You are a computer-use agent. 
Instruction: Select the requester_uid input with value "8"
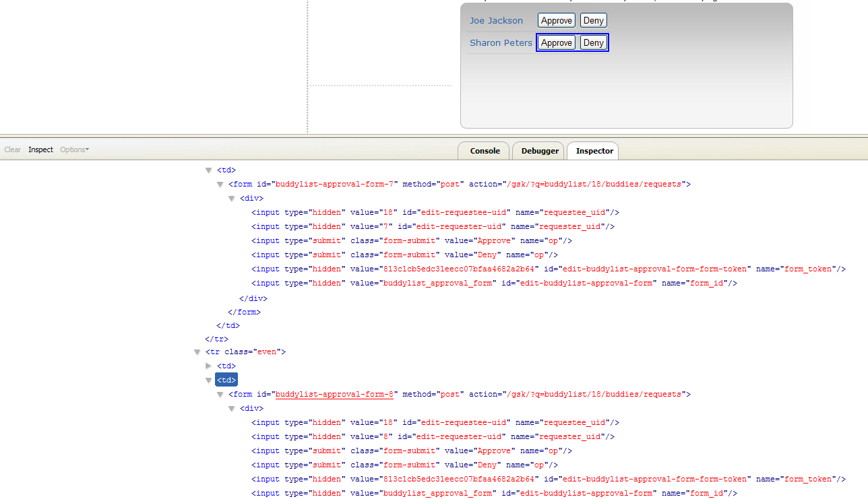(x=433, y=437)
